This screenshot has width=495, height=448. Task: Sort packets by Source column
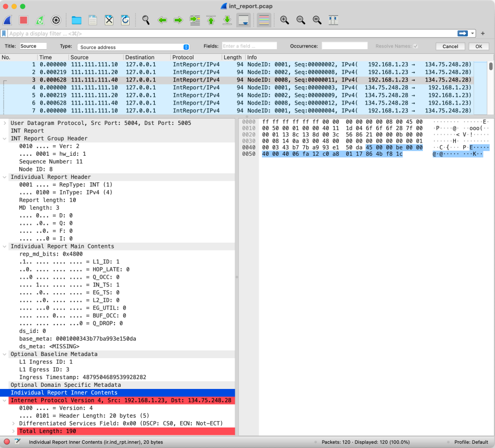[x=96, y=58]
